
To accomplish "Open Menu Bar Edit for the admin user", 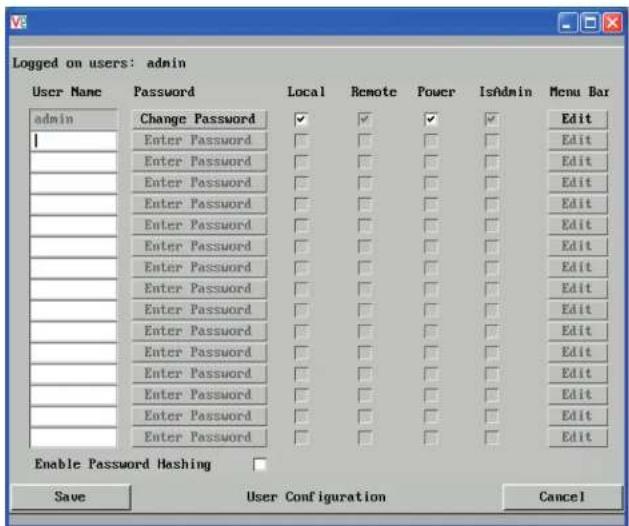I will 578,119.
